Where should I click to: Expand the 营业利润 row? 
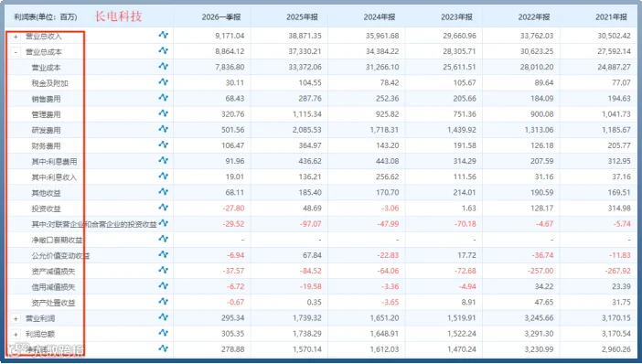pyautogui.click(x=16, y=318)
